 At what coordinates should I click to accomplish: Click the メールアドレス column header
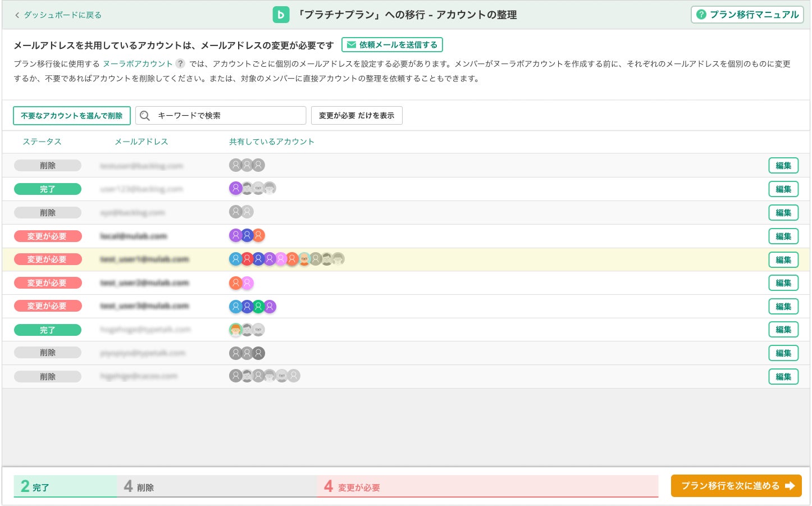point(142,142)
